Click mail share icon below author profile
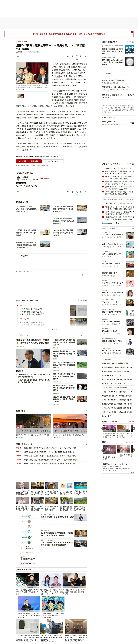 pos(68,192)
